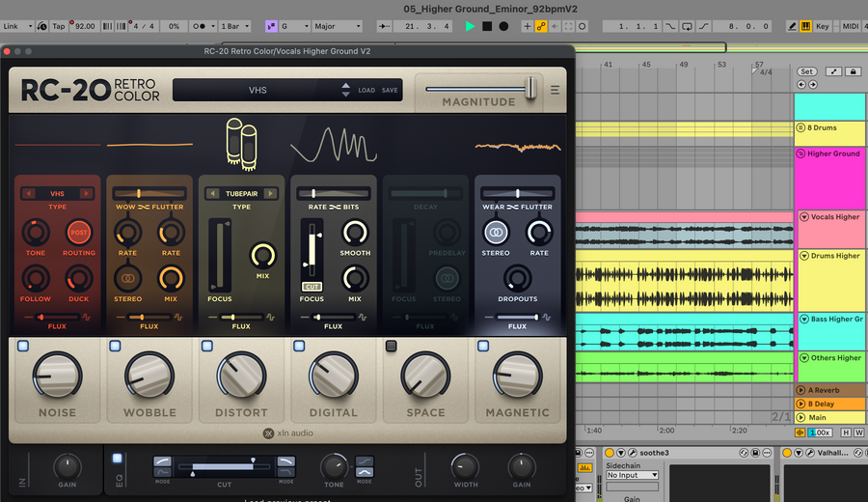Select next distortion TUBEPAIR type arrow
Screen dimensions: 868x502
tap(270, 193)
